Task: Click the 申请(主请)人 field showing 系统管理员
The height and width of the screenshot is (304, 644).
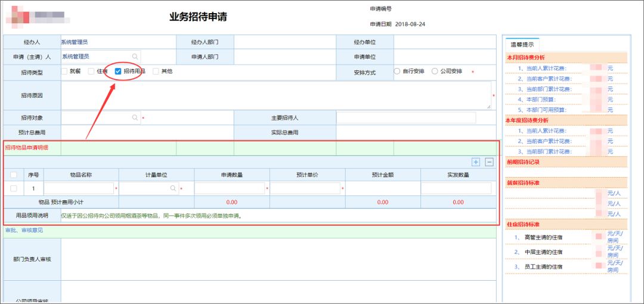Action: point(101,56)
